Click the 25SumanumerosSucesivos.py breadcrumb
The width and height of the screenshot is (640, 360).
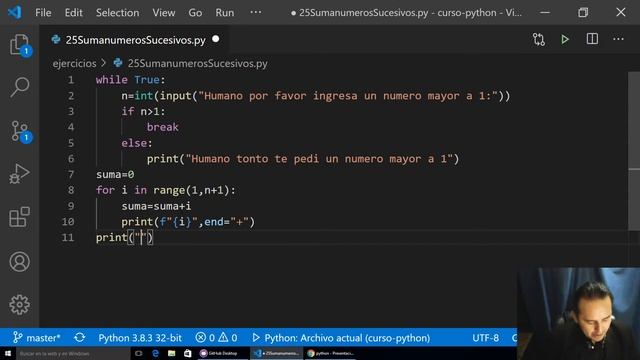pyautogui.click(x=197, y=64)
